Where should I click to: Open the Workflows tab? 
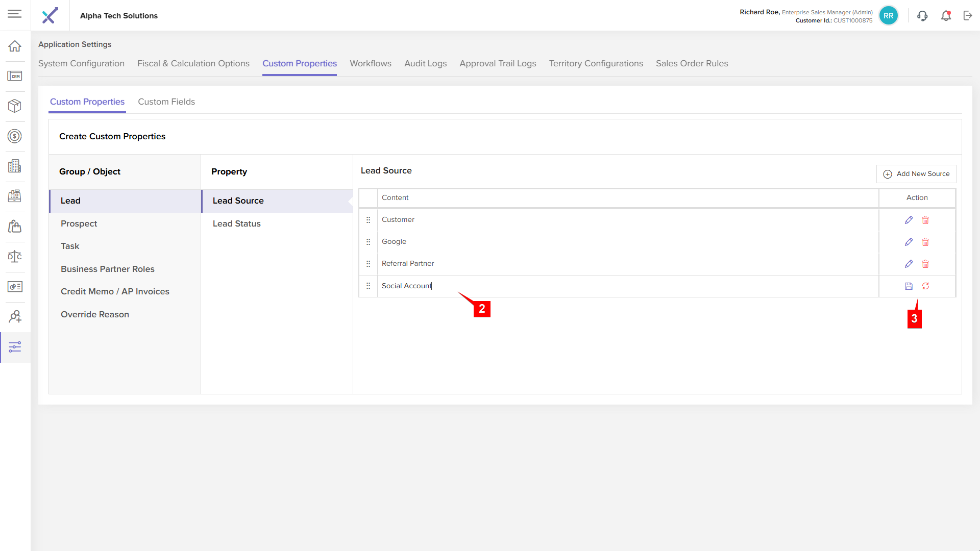(x=370, y=63)
